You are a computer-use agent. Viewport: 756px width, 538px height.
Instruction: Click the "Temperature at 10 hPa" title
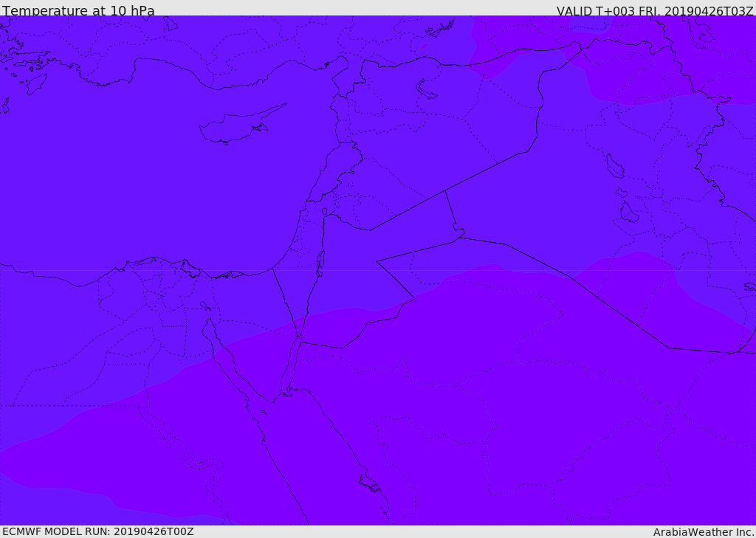click(x=78, y=11)
